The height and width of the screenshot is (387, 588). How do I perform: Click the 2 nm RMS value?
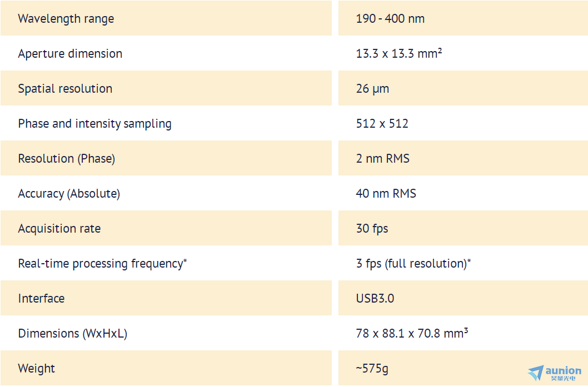click(x=382, y=158)
